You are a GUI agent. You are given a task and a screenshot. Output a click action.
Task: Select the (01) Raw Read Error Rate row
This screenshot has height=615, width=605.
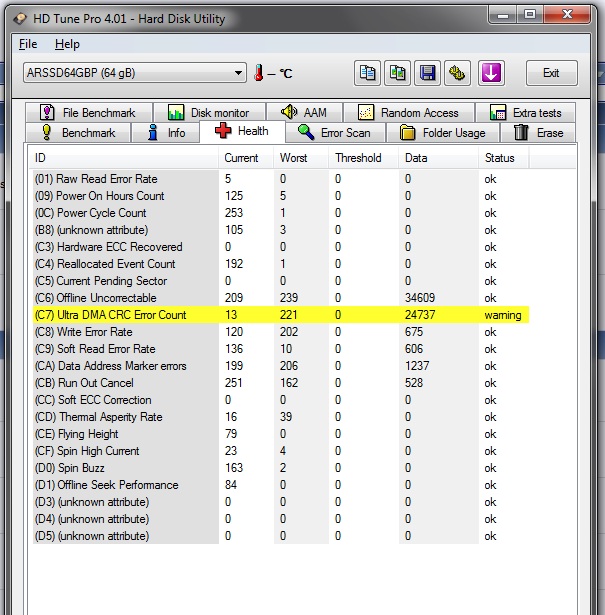[x=281, y=179]
